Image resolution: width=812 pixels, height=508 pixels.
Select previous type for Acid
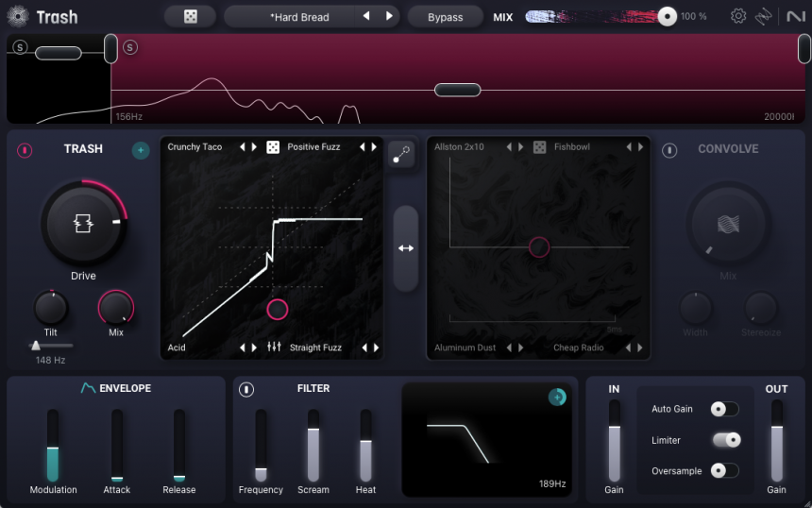click(x=243, y=347)
